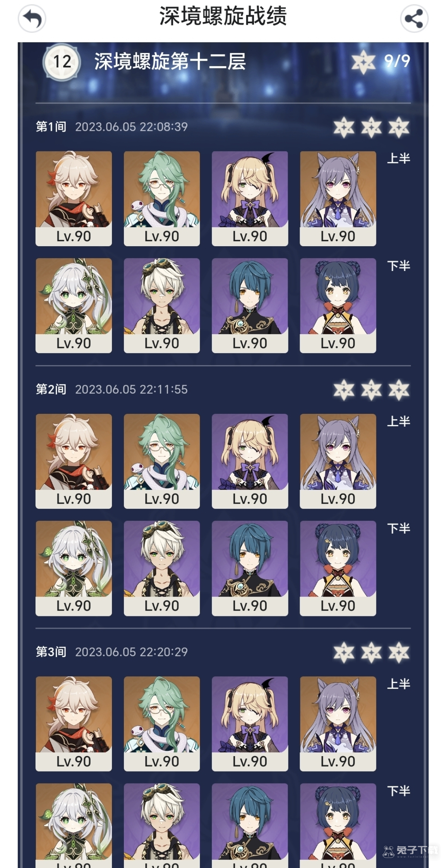Screen dimensions: 446x868
Task: Open Fischl portrait in chamber 1 first half
Action: 250,198
